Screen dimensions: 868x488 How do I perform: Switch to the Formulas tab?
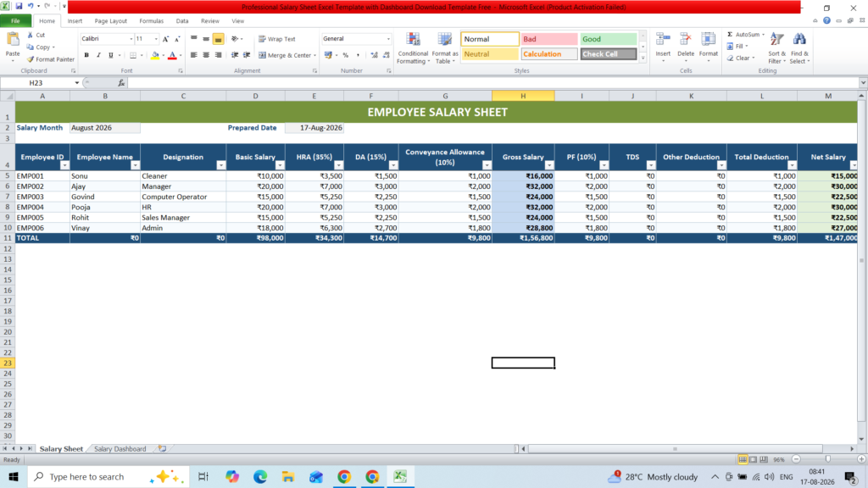[x=151, y=21]
